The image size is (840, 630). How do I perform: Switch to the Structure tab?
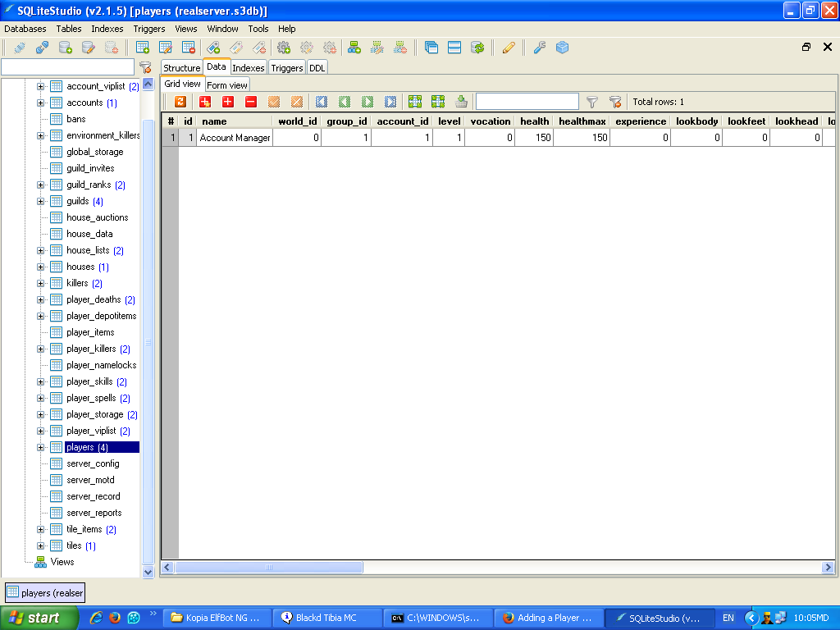[x=181, y=68]
